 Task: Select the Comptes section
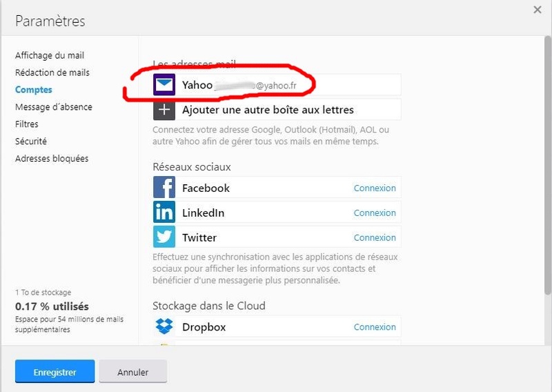(33, 90)
